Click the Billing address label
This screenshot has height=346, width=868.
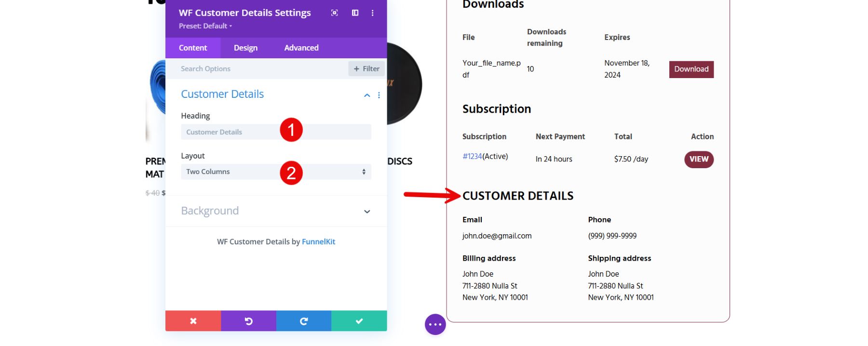[x=489, y=258]
